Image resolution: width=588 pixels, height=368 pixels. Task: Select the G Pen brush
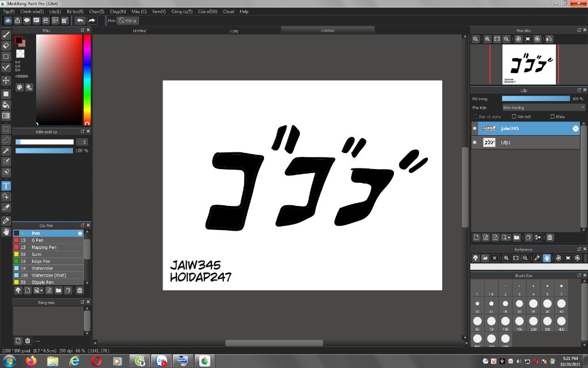point(48,240)
